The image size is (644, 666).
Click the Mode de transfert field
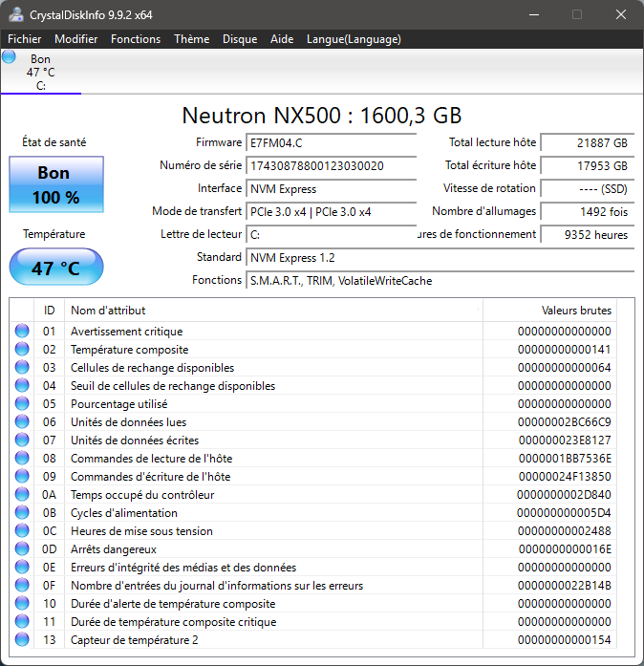click(332, 211)
